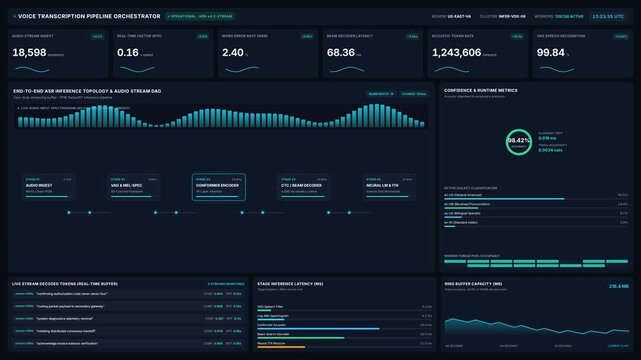Click the VAD Speech Filter latency bar
This screenshot has width=641, height=360.
(x=344, y=309)
